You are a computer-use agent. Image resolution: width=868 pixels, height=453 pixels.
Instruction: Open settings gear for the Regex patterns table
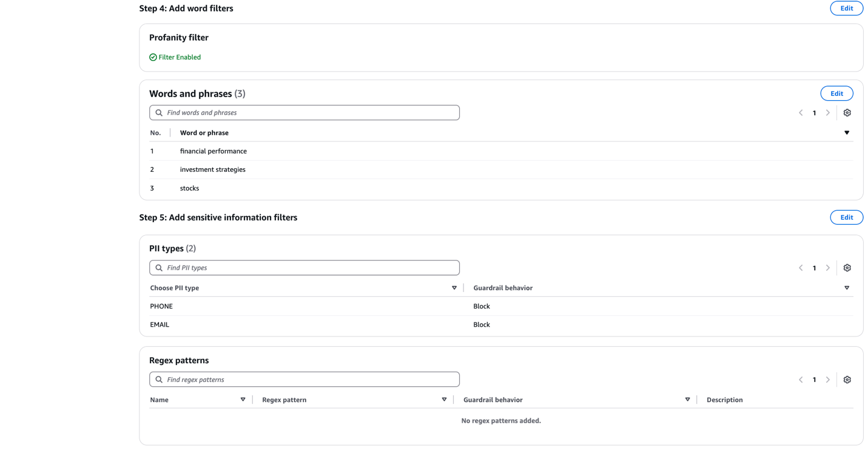[847, 379]
